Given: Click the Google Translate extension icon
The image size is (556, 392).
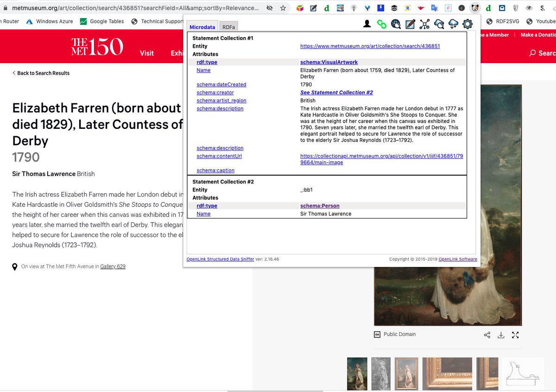Looking at the screenshot, I should tap(434, 8).
